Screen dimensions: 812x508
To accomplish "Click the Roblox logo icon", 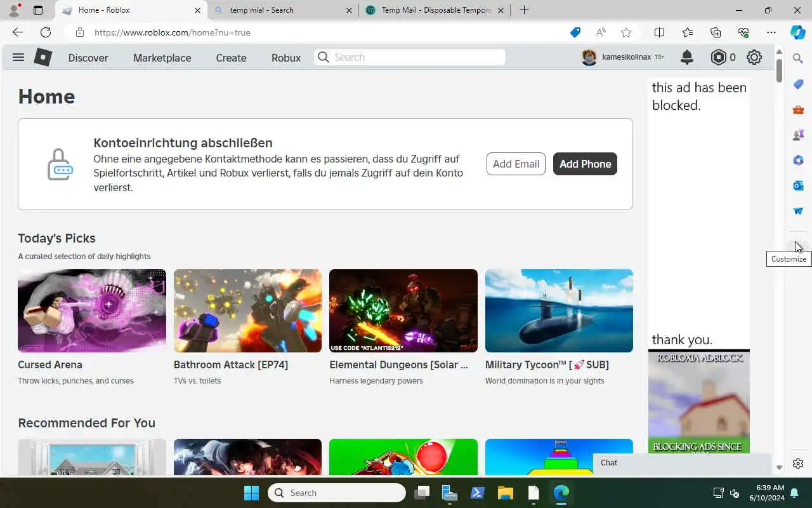I will (x=43, y=57).
